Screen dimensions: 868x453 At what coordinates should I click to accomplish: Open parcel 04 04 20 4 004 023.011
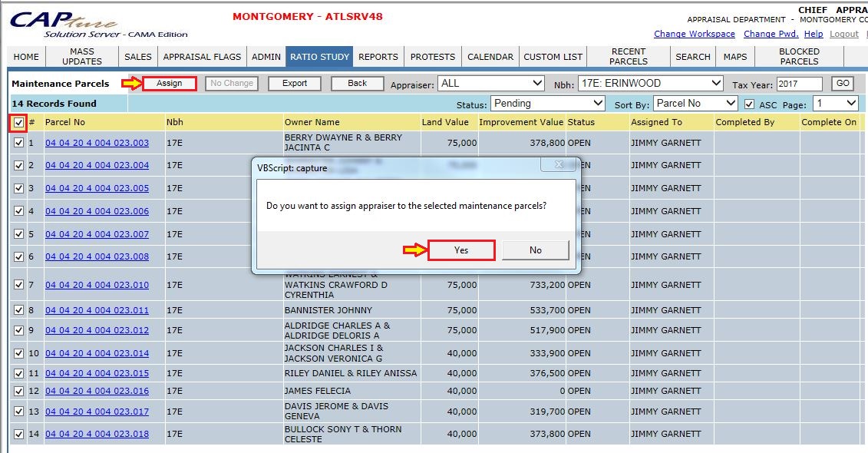pos(97,310)
